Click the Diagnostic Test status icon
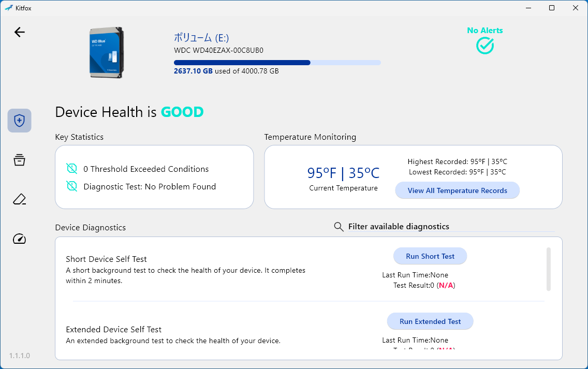This screenshot has width=588, height=369. point(71,186)
